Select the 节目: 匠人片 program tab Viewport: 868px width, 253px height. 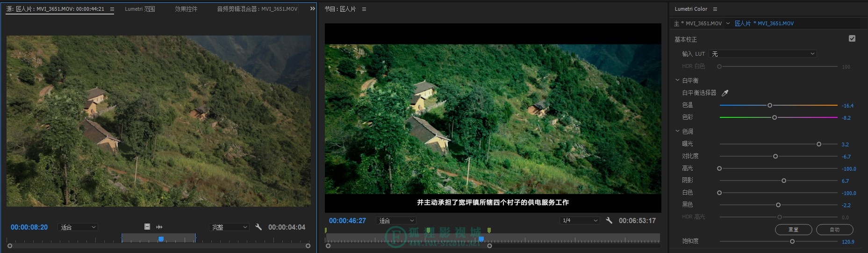(x=340, y=9)
